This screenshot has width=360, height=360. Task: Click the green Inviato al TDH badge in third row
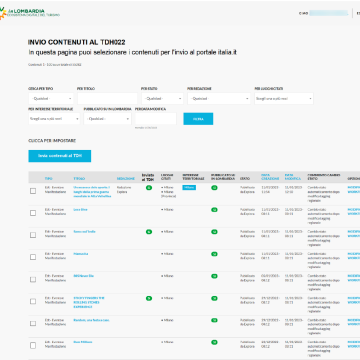149,232
